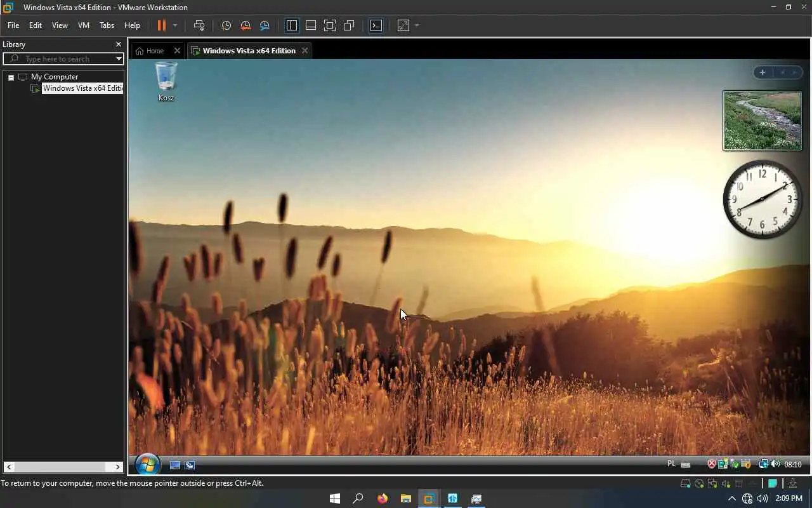The width and height of the screenshot is (812, 508).
Task: Click the red security shield tray icon
Action: tap(712, 464)
